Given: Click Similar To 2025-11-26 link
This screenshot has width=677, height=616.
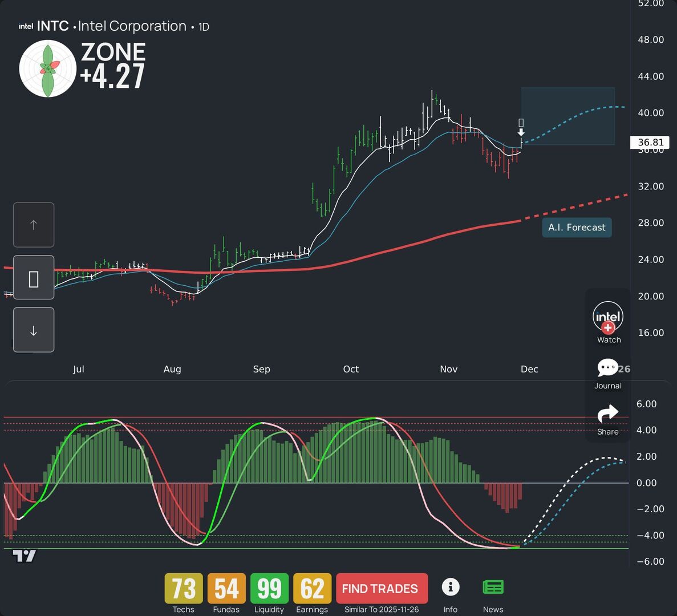Looking at the screenshot, I should tap(382, 609).
